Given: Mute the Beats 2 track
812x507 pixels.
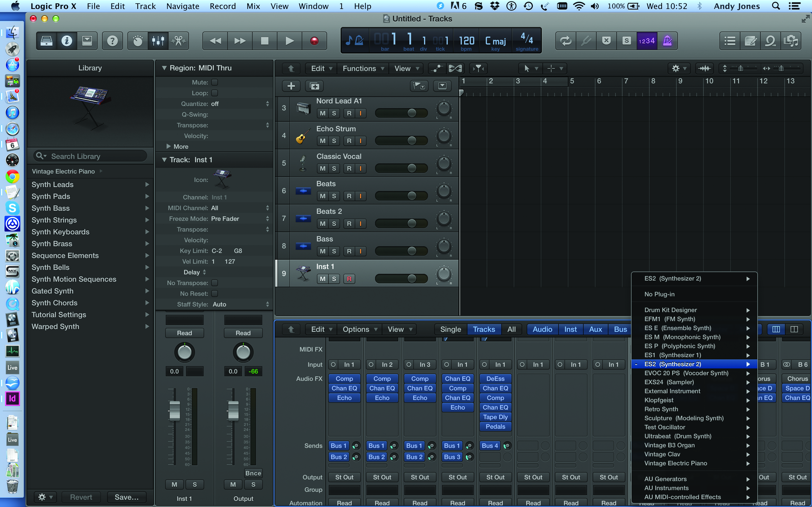Looking at the screenshot, I should pyautogui.click(x=323, y=224).
